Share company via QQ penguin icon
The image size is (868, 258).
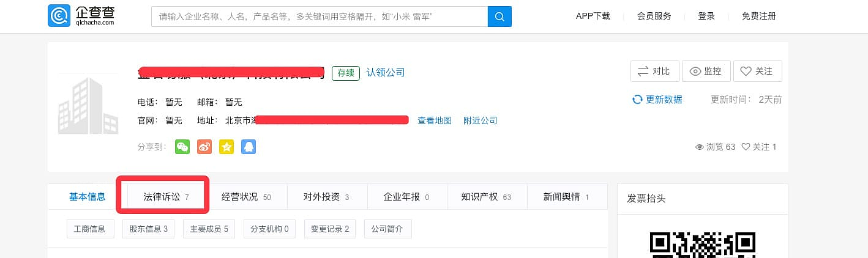point(249,147)
